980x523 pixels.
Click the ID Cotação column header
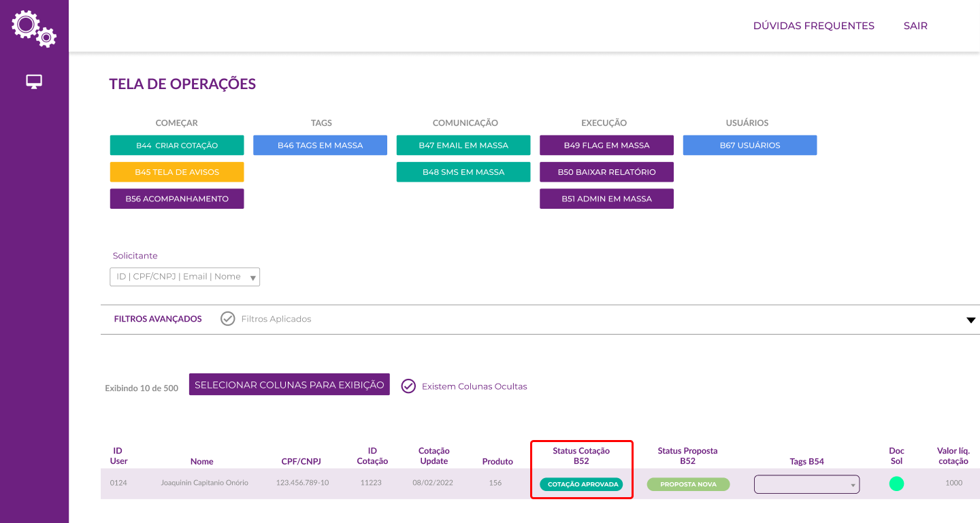[372, 456]
